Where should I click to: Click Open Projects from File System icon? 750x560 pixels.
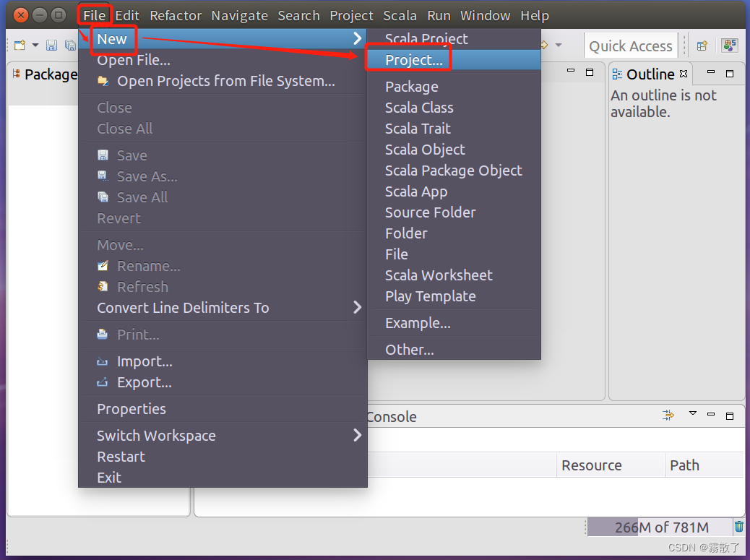click(x=103, y=81)
